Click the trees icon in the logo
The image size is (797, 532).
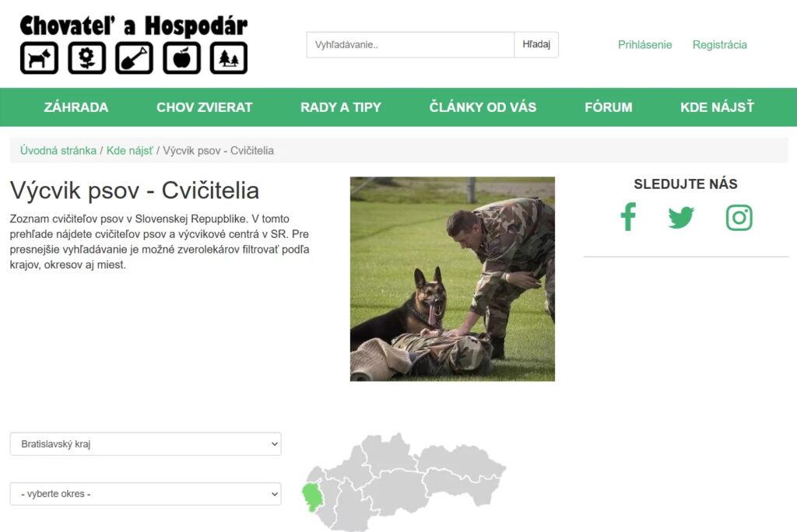tap(229, 58)
